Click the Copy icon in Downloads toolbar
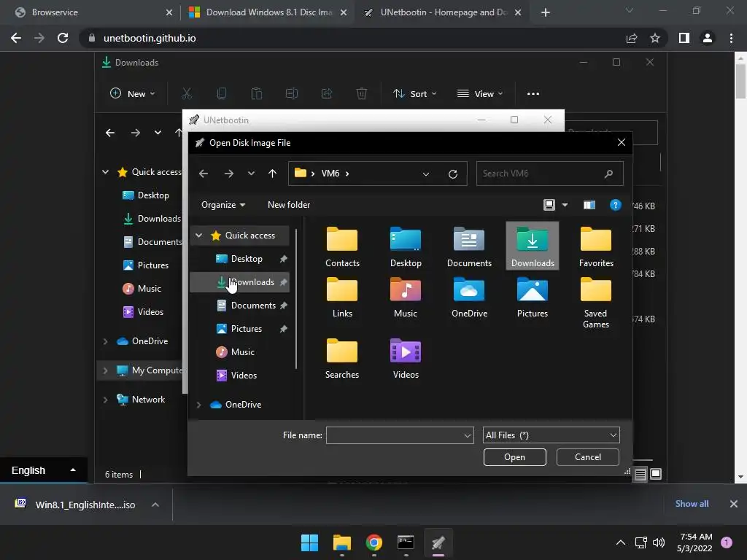The image size is (747, 560). [222, 93]
